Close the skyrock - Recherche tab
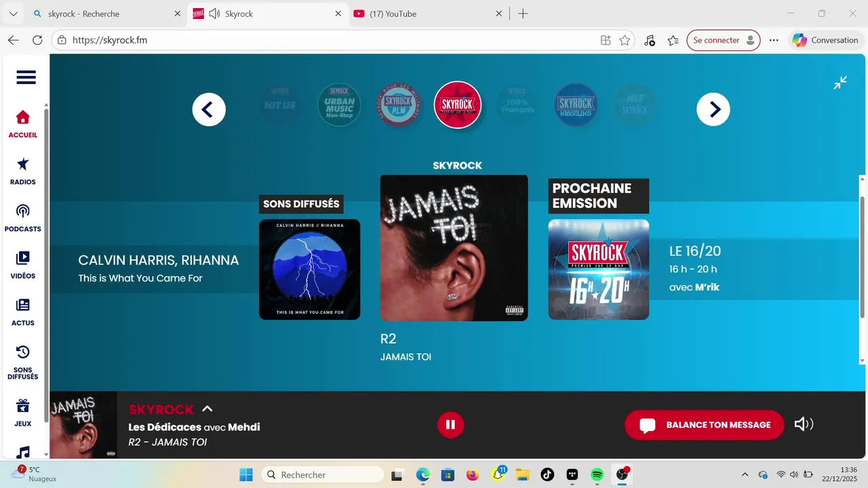The height and width of the screenshot is (488, 868). pos(177,14)
